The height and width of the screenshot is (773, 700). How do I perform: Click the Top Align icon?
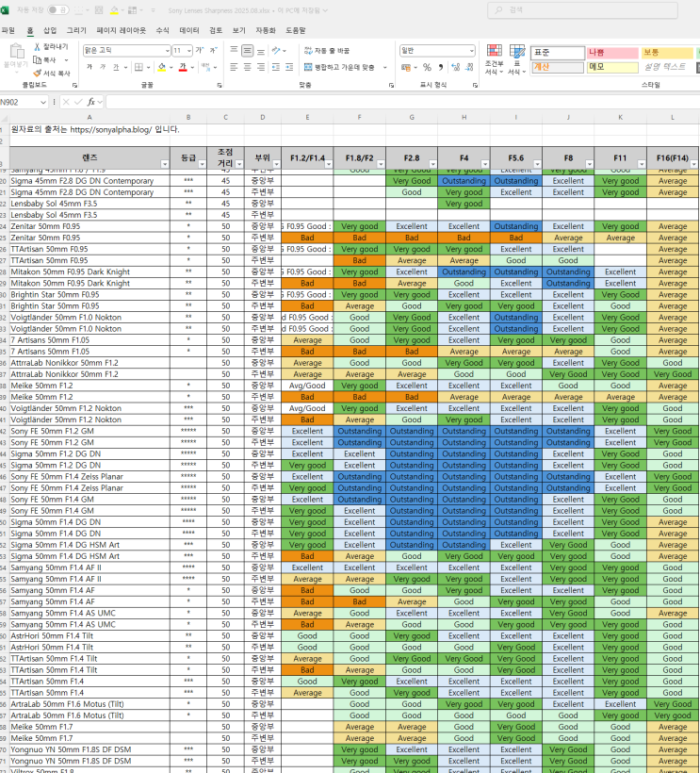234,50
